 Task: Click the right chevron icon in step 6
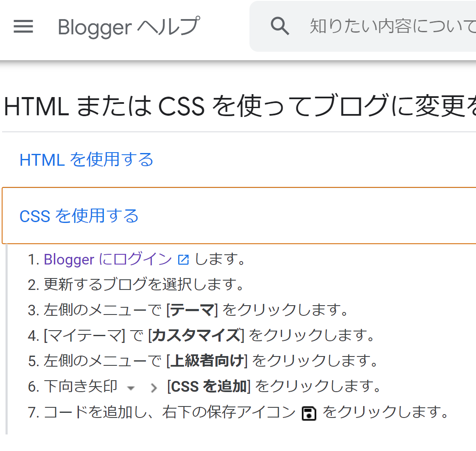pos(154,387)
